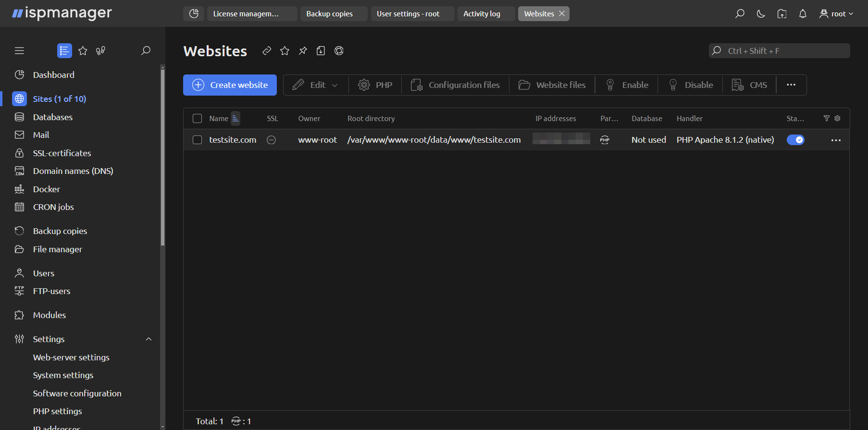This screenshot has height=430, width=868.
Task: Pin the Websites page with pin icon
Action: tap(303, 51)
